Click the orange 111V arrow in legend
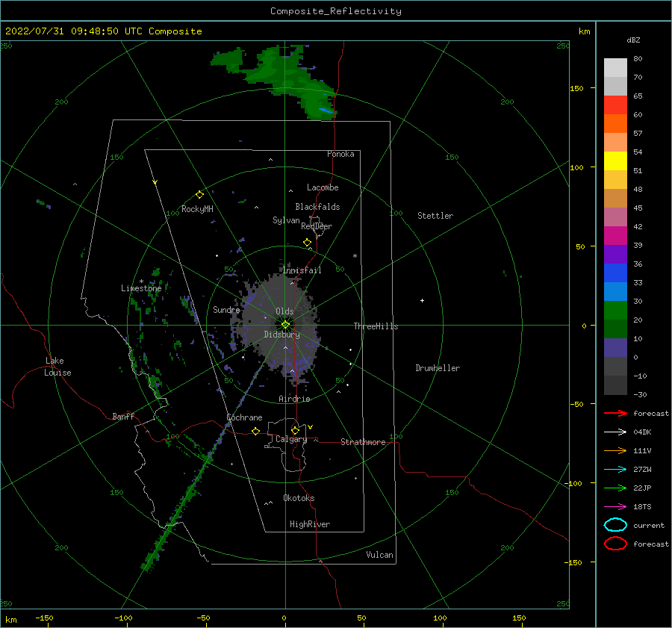672x628 pixels. (615, 450)
